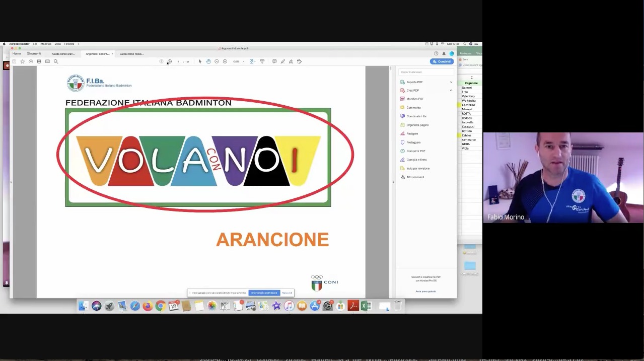Switch to Acrobat Reader in the Dock
Screen dimensions: 644x361
pyautogui.click(x=353, y=306)
